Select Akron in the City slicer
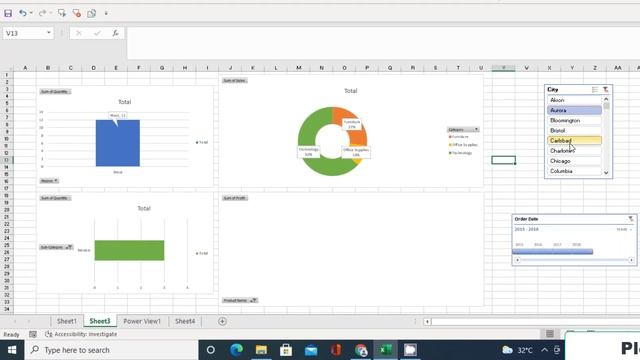The height and width of the screenshot is (360, 640). click(574, 100)
